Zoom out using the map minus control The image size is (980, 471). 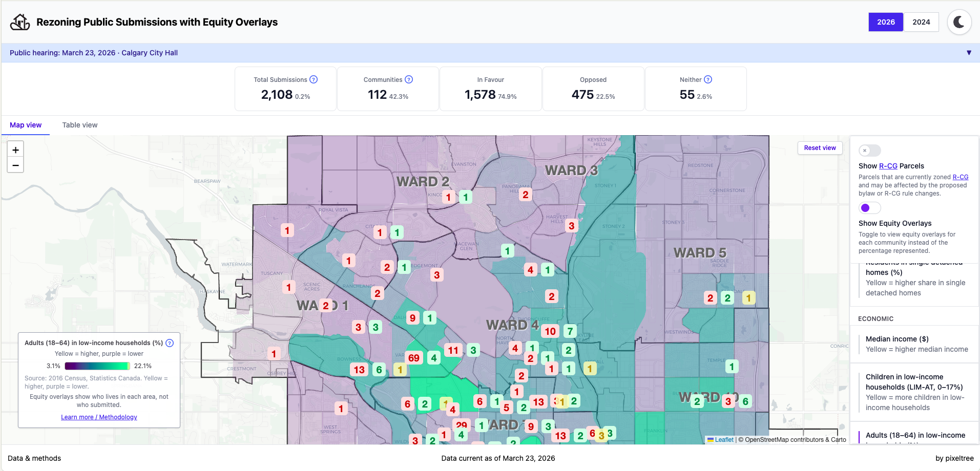pyautogui.click(x=15, y=165)
